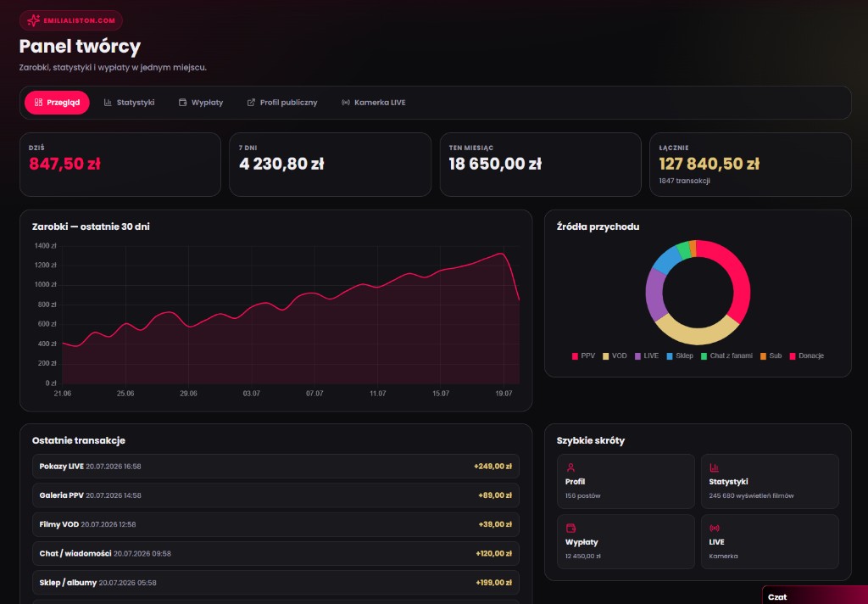Click the sparkle logo icon beside EMILIALISTON.COM

click(x=33, y=20)
